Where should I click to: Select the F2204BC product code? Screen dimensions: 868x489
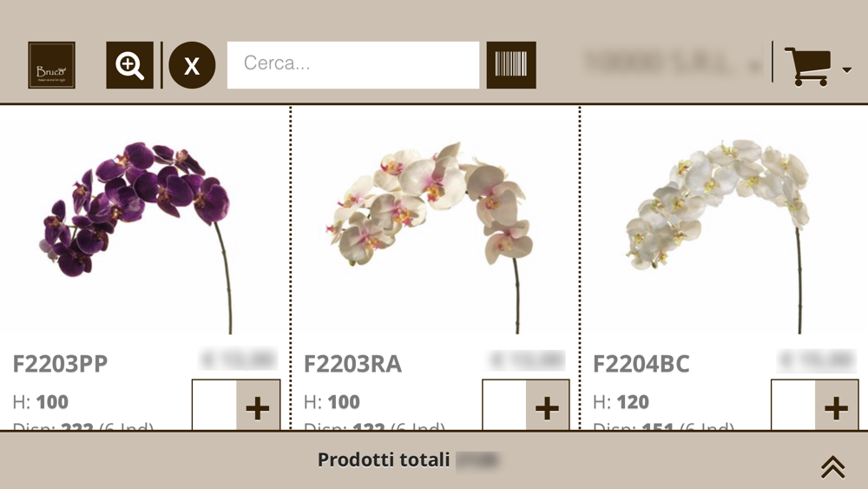(x=641, y=364)
